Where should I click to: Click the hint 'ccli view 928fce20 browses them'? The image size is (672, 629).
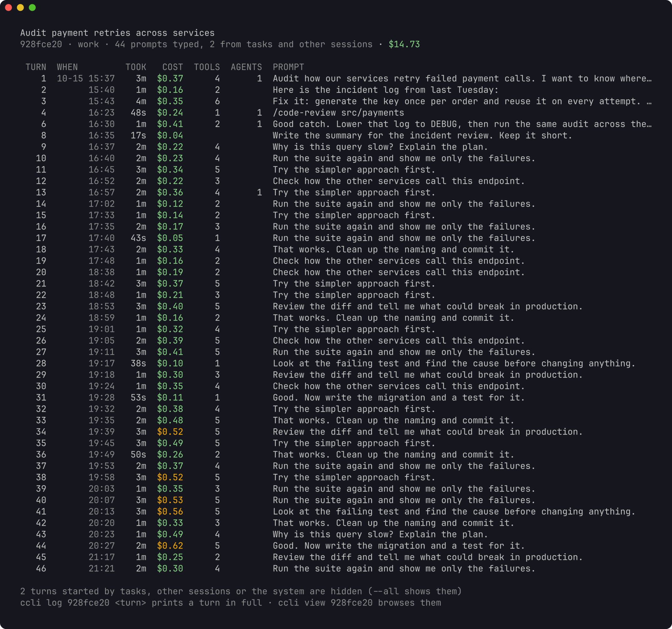pos(359,603)
